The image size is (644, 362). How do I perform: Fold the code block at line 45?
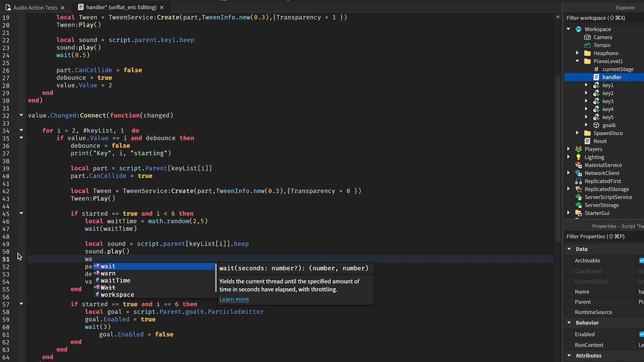coord(21,213)
